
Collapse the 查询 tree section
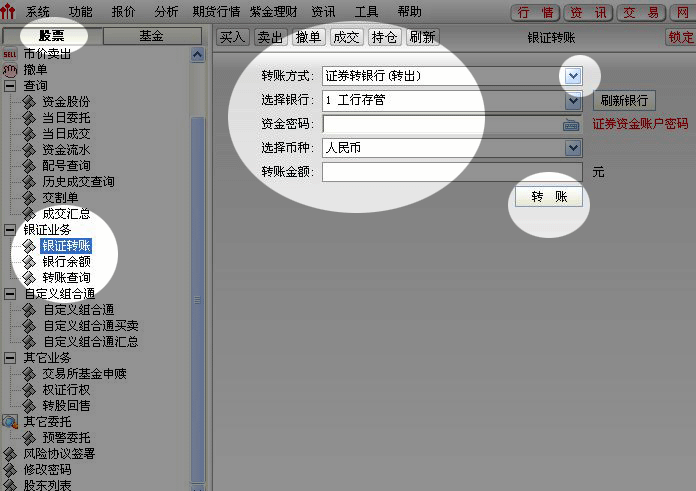click(10, 86)
